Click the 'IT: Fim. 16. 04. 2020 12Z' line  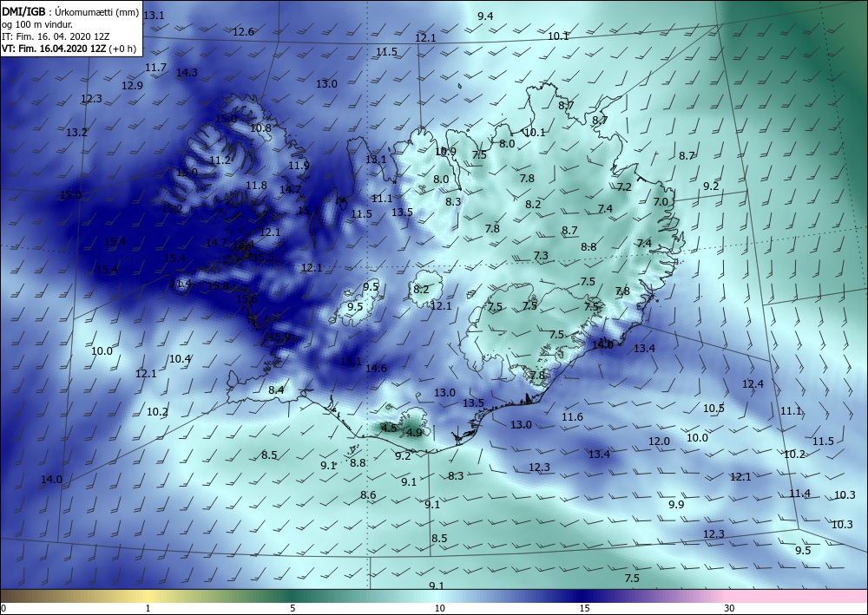pos(56,36)
